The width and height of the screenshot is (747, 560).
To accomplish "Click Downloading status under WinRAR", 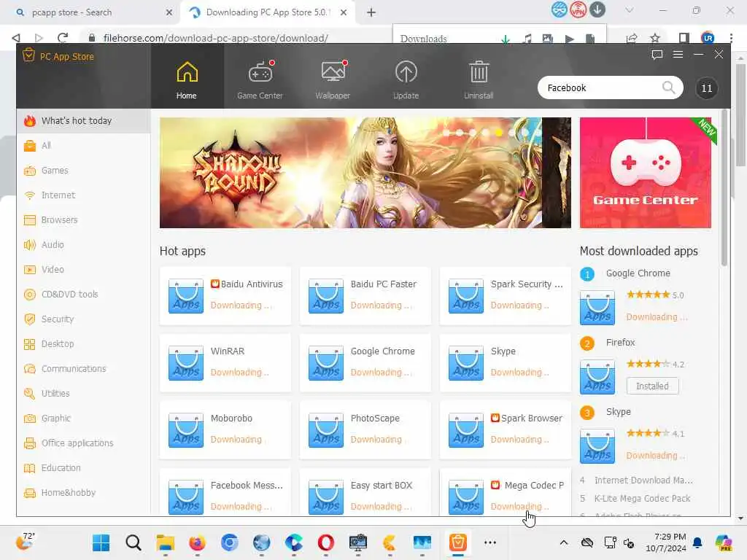I will (239, 373).
